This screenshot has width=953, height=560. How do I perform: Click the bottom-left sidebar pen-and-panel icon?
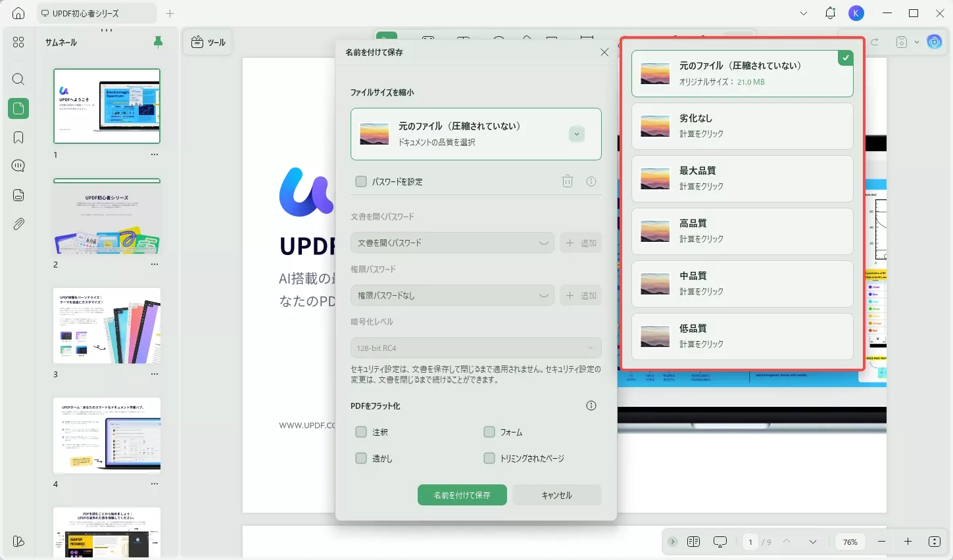[x=18, y=542]
